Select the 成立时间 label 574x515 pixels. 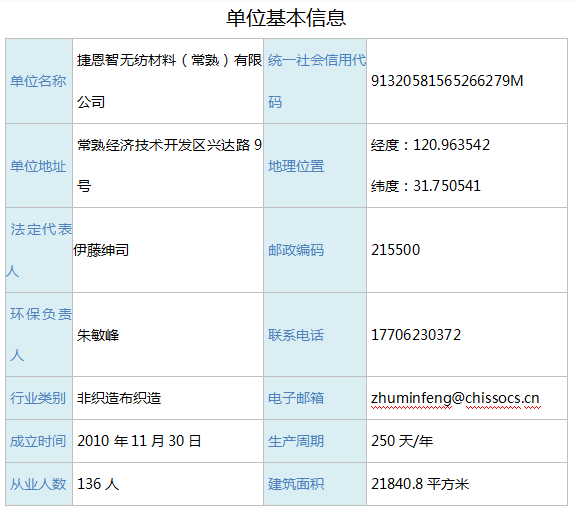[38, 441]
